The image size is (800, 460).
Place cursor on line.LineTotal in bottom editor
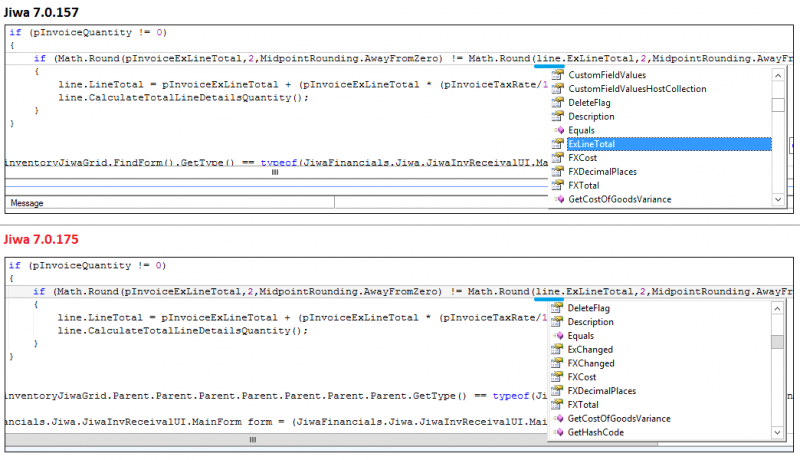click(94, 317)
